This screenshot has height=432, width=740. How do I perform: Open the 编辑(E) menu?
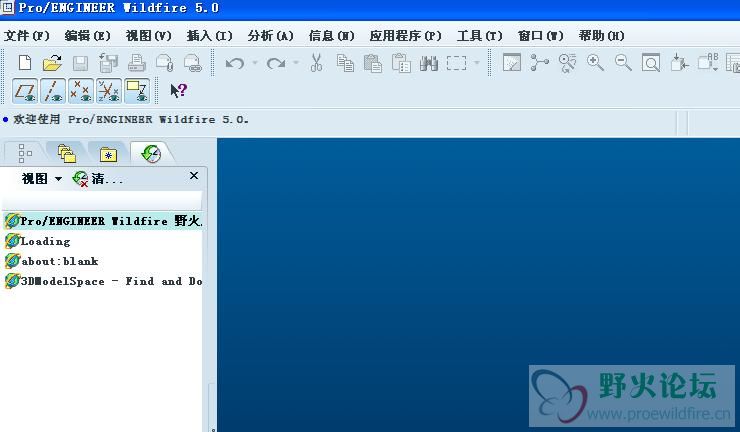(x=87, y=35)
